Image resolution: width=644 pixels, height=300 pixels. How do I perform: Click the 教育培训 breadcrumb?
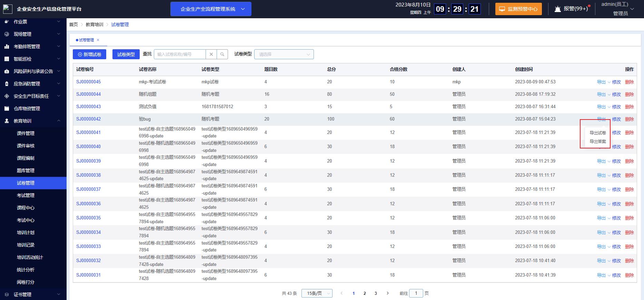(x=95, y=24)
